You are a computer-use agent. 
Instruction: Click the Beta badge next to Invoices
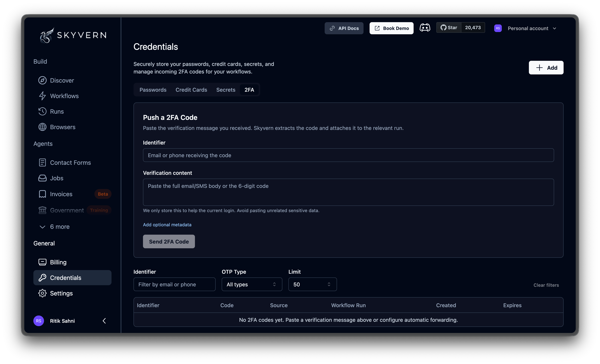click(x=103, y=194)
